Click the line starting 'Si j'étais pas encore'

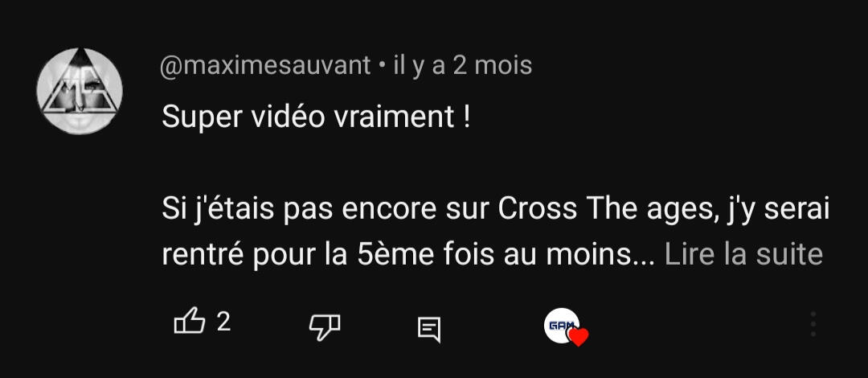point(495,210)
